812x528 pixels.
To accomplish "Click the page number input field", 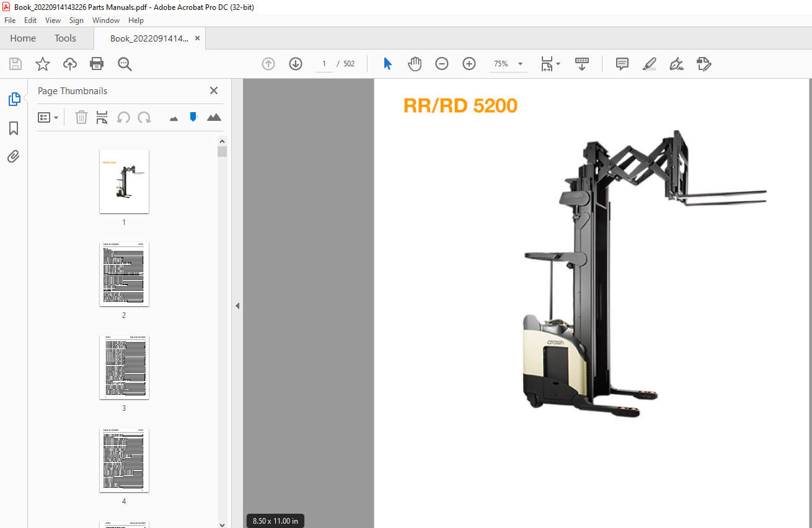I will (324, 64).
